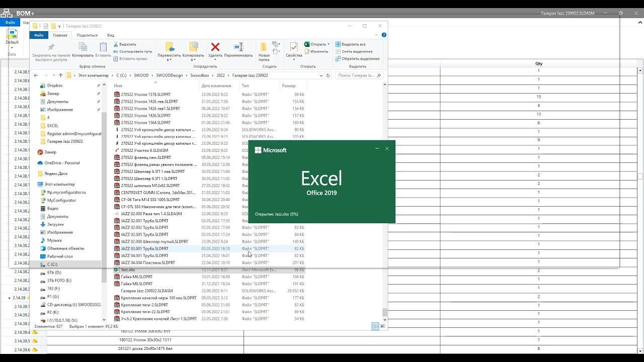Click the red Delete X icon in ribbon
The image size is (644, 362).
pyautogui.click(x=215, y=47)
